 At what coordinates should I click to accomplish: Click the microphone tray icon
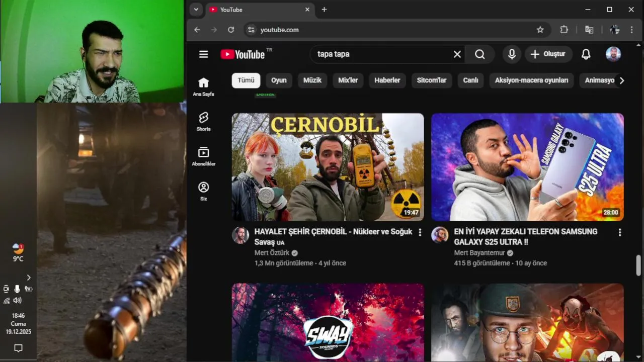17,289
